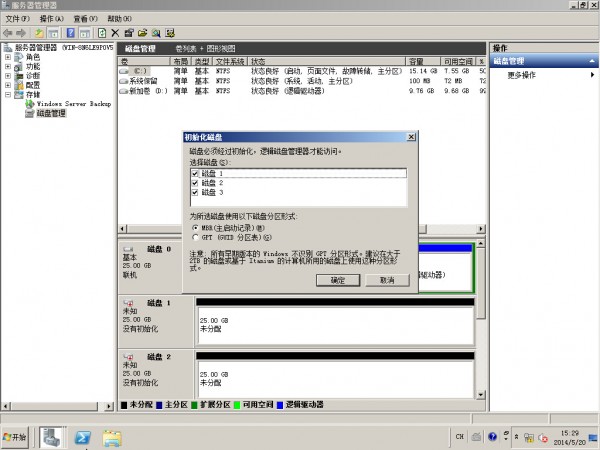Open the 查看(V) menu
600x450 pixels.
click(x=87, y=19)
